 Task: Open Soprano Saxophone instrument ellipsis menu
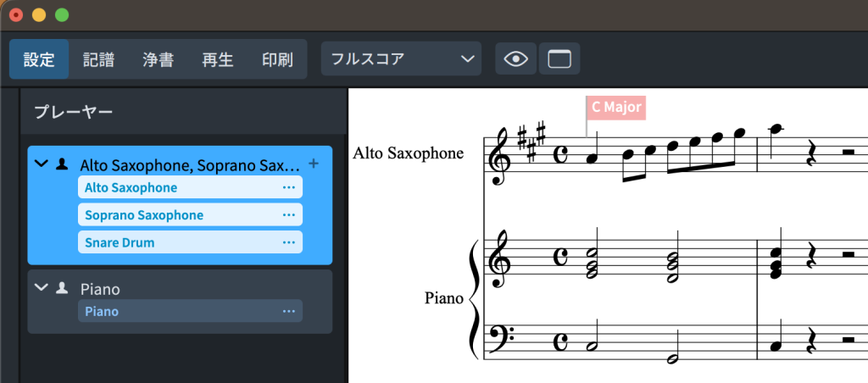tap(288, 215)
